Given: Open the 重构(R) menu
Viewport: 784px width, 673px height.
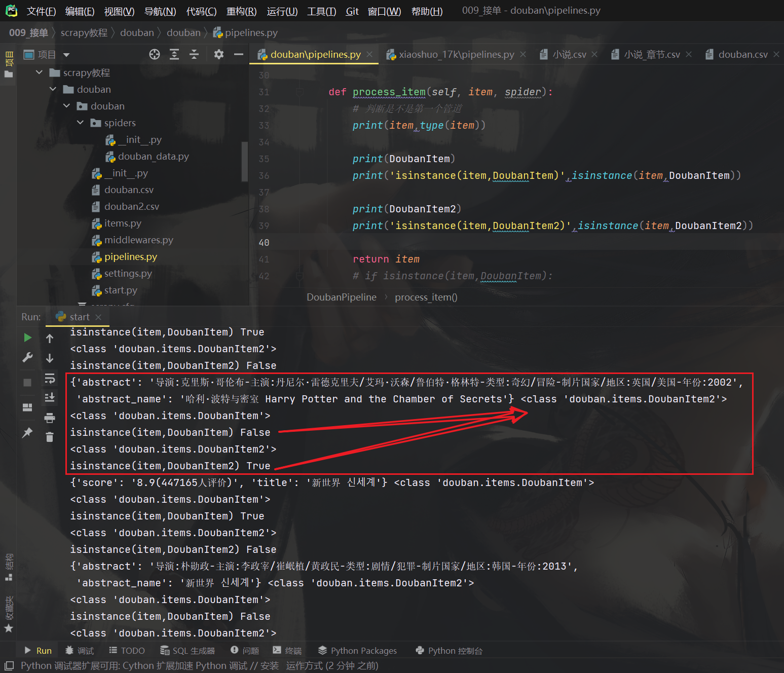Looking at the screenshot, I should tap(241, 11).
